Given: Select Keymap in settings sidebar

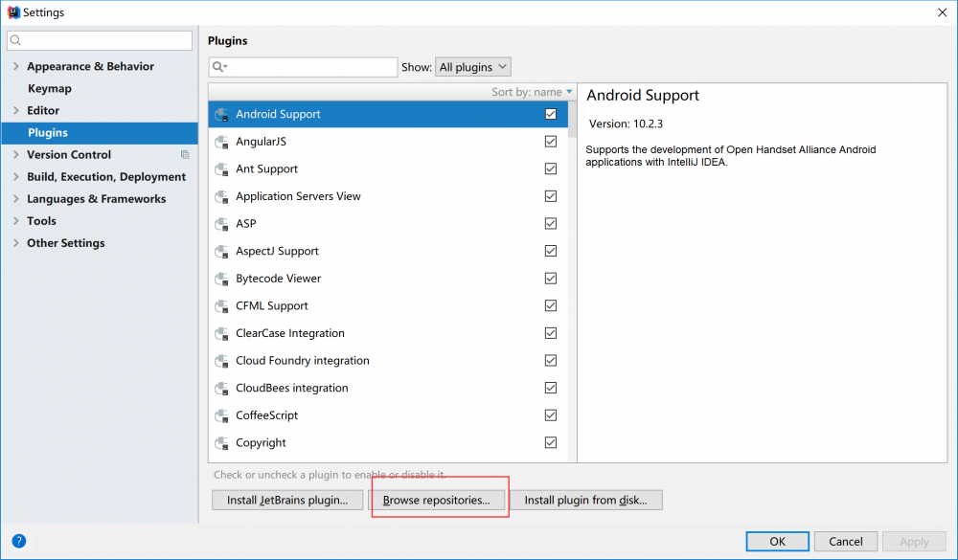Looking at the screenshot, I should (x=50, y=89).
